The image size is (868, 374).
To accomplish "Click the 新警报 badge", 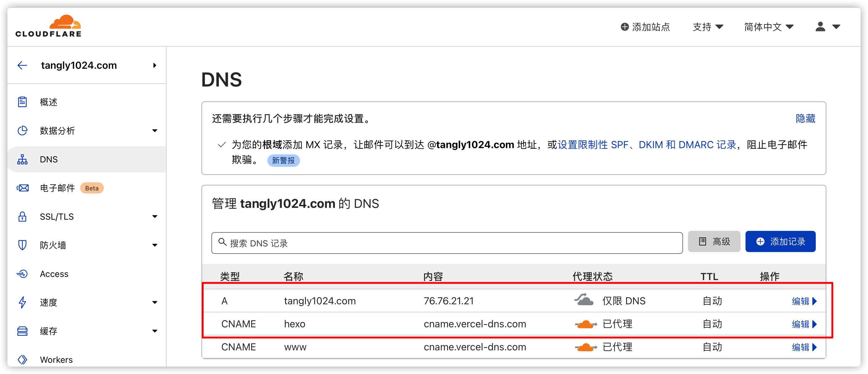I will (x=284, y=161).
